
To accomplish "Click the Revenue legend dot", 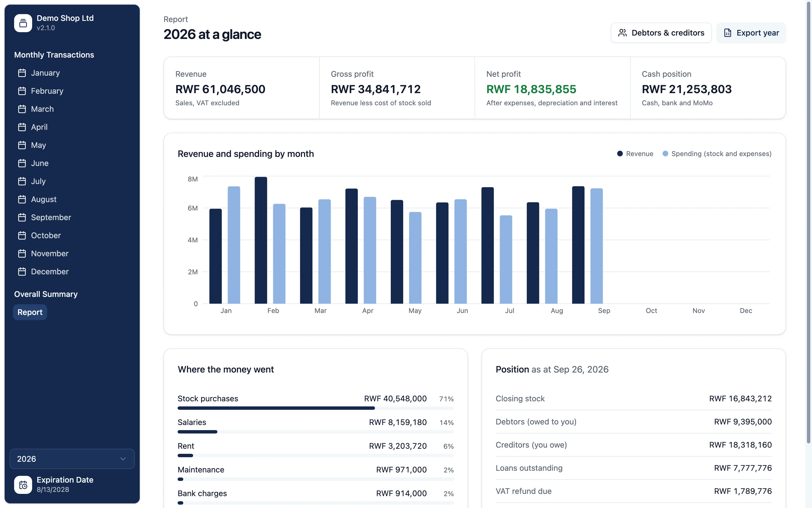I will click(x=620, y=154).
